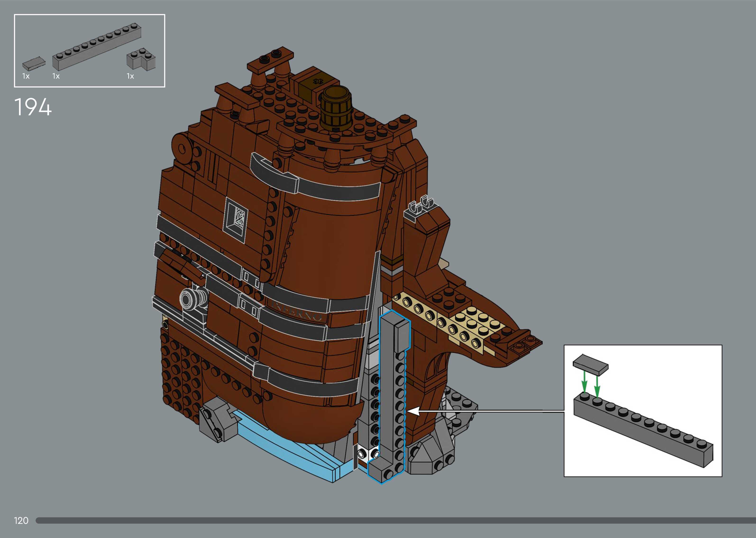
Task: Click the 1x12 gray brick in parts box
Action: [97, 47]
